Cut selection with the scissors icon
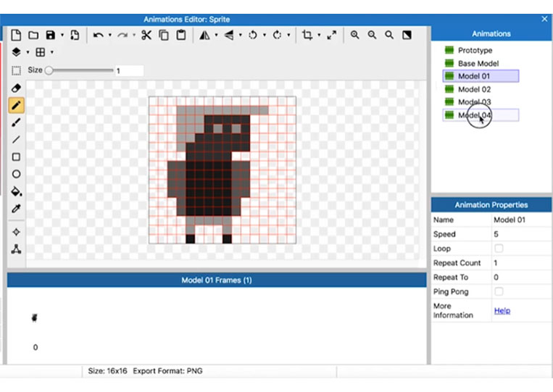The height and width of the screenshot is (392, 553). click(146, 35)
